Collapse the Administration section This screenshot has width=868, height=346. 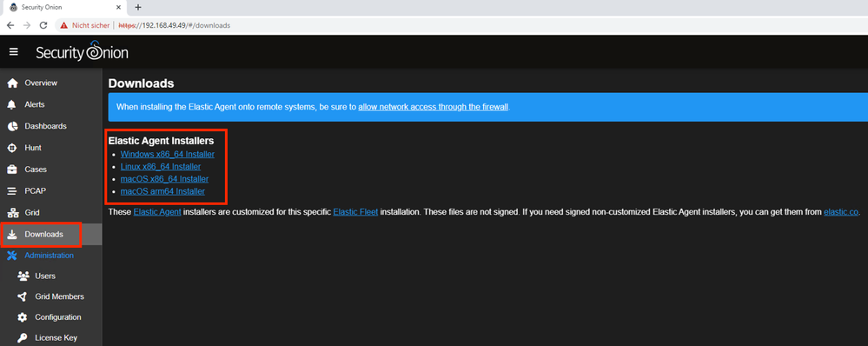pyautogui.click(x=51, y=256)
